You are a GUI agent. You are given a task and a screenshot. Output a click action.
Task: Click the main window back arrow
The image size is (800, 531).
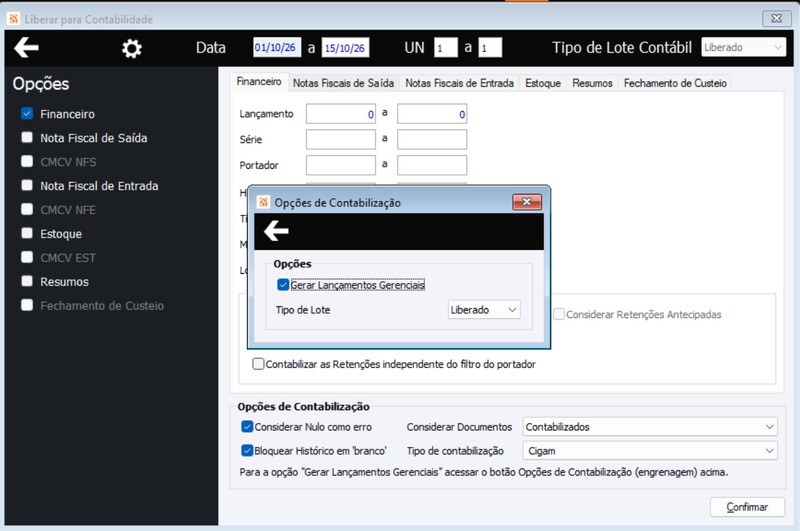(x=26, y=48)
